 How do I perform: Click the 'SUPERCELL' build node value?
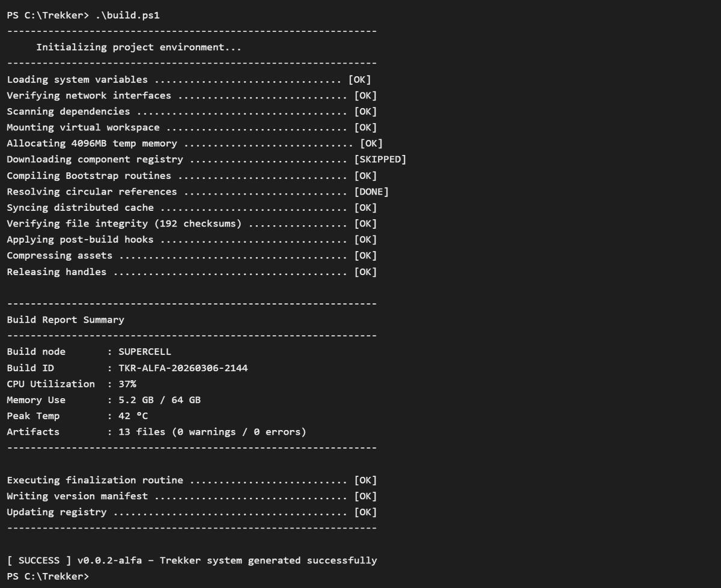tap(145, 351)
